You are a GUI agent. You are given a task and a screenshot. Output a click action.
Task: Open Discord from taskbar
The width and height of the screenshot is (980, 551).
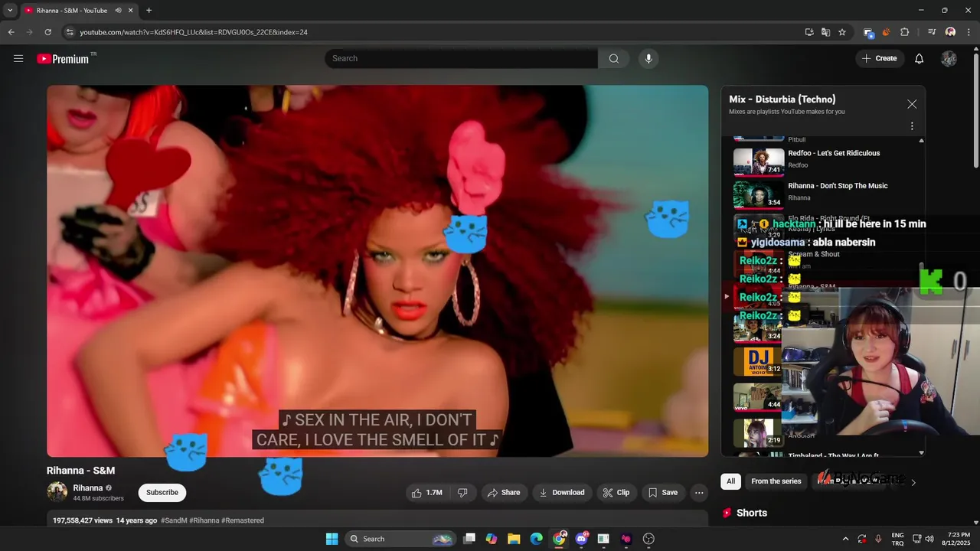581,539
